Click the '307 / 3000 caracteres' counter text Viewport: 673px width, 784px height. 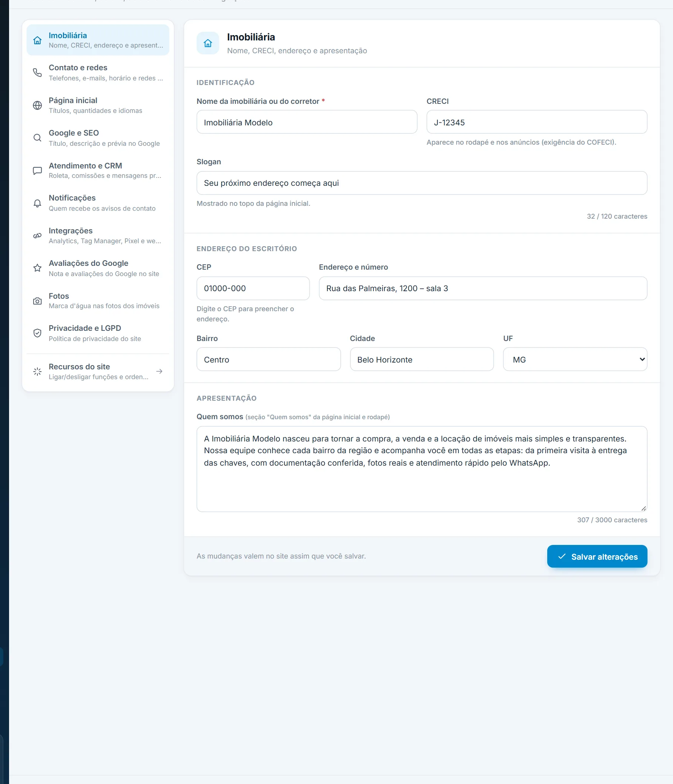click(x=612, y=520)
